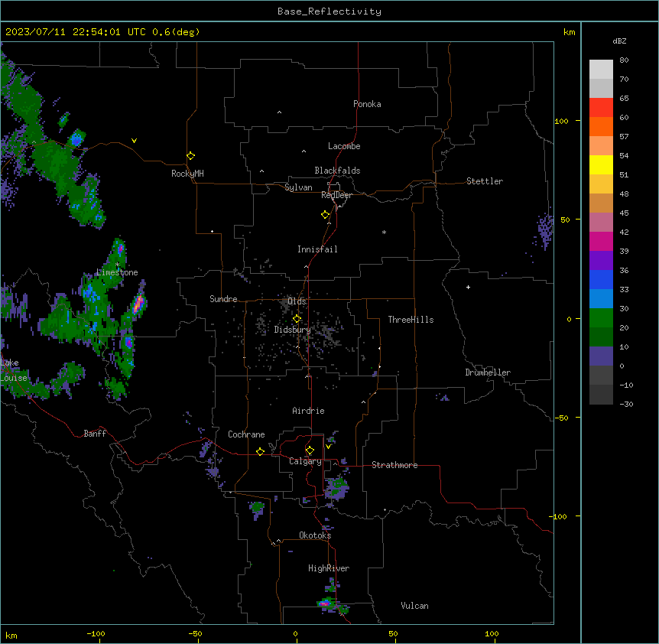Click the yellow diamond marker near RockyMH
The height and width of the screenshot is (644, 659).
(x=190, y=155)
